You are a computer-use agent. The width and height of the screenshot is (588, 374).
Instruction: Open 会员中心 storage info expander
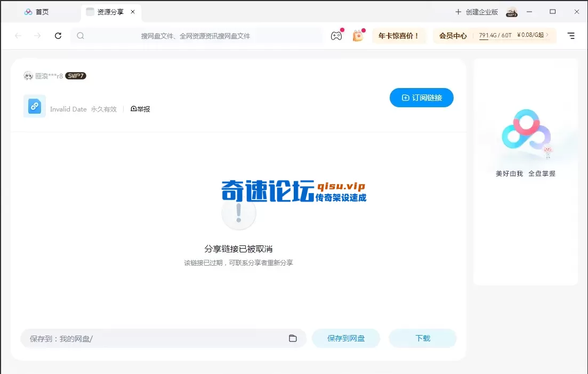(547, 36)
